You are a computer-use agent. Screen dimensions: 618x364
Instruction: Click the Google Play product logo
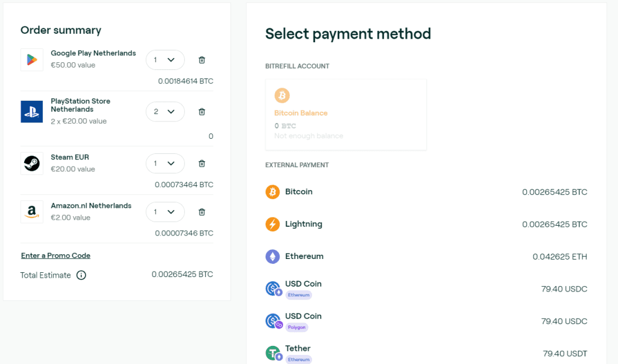pyautogui.click(x=32, y=60)
